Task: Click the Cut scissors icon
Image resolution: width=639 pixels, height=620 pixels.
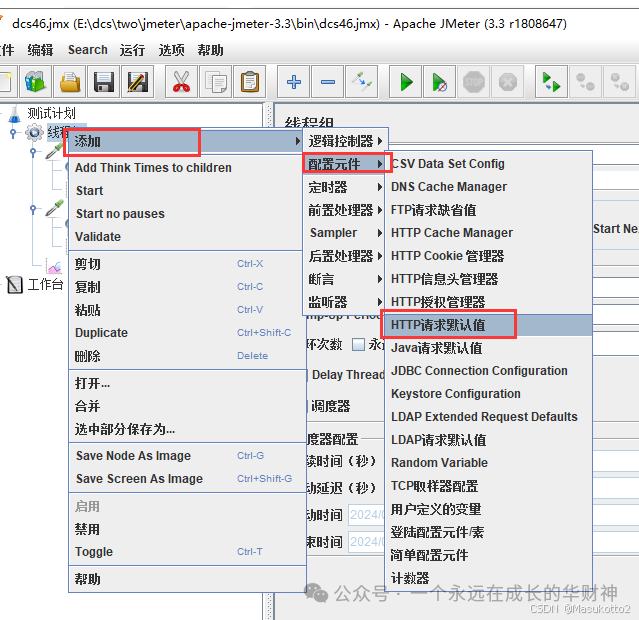Action: tap(181, 82)
